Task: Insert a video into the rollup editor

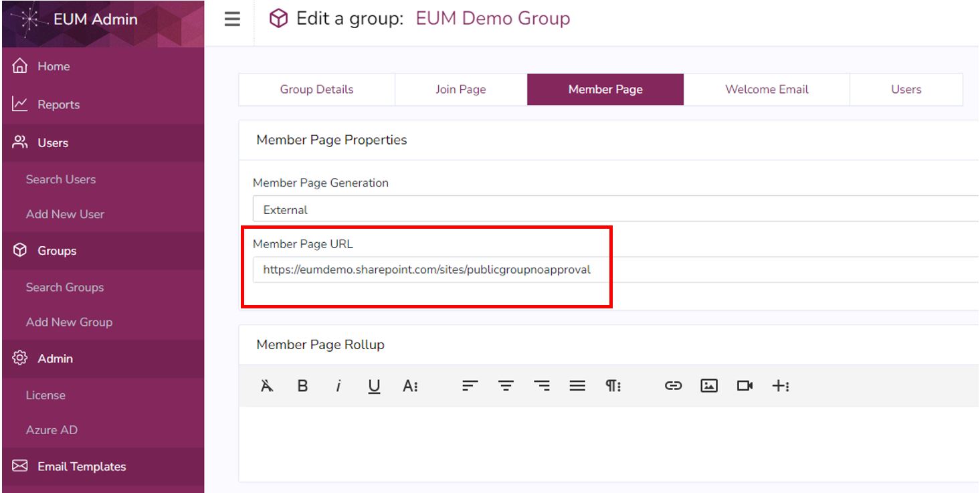Action: coord(746,385)
